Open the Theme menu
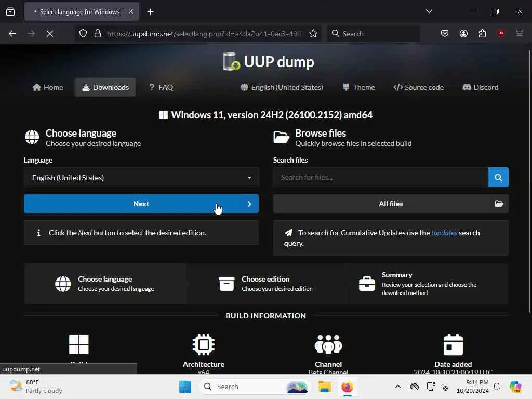 pyautogui.click(x=359, y=87)
